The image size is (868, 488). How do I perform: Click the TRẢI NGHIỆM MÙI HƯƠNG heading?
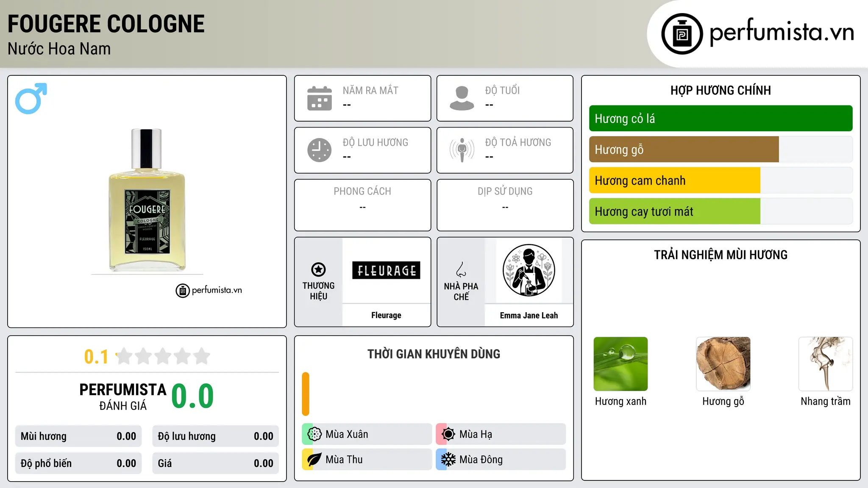(x=721, y=255)
